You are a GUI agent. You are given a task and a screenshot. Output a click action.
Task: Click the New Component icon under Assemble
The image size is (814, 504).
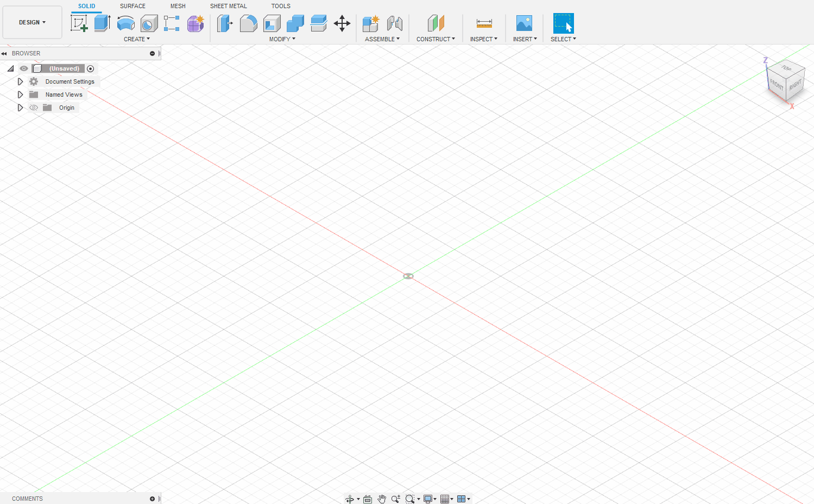(370, 23)
